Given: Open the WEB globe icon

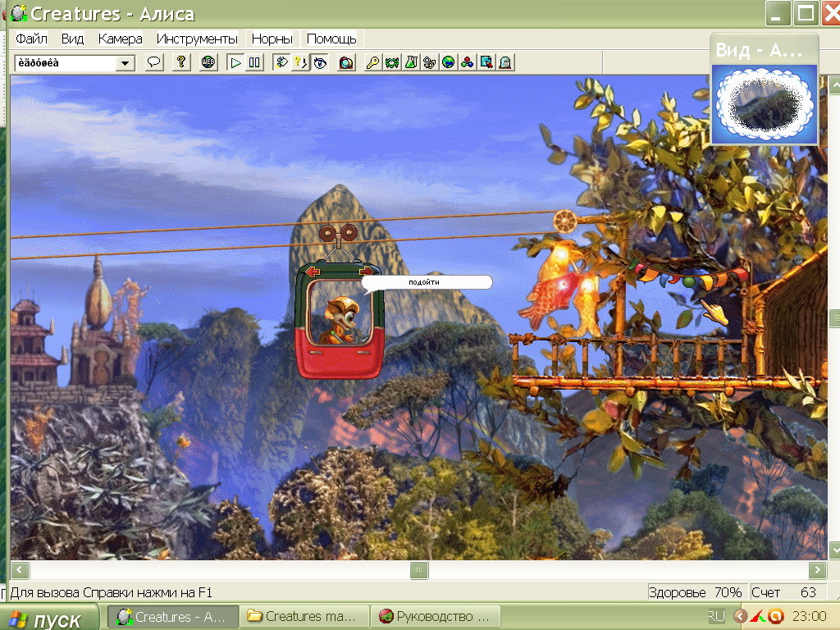Looking at the screenshot, I should click(208, 62).
